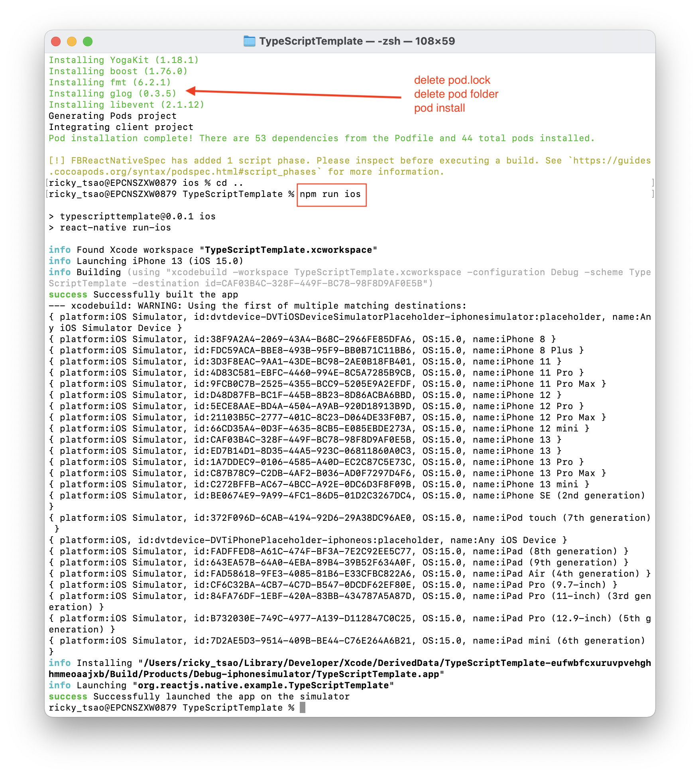Viewport: 700px width, 776px height.
Task: Click the line 'Generating Pods project'
Action: coord(112,116)
